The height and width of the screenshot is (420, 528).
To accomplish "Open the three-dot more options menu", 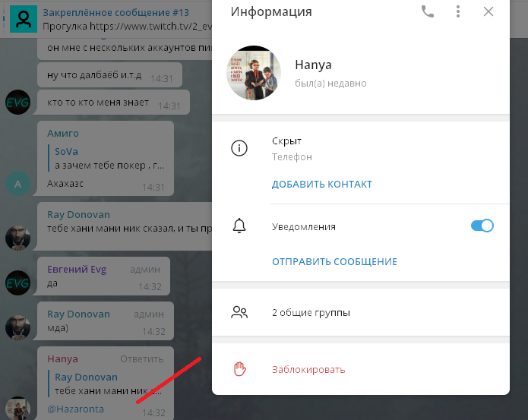I will pos(458,11).
